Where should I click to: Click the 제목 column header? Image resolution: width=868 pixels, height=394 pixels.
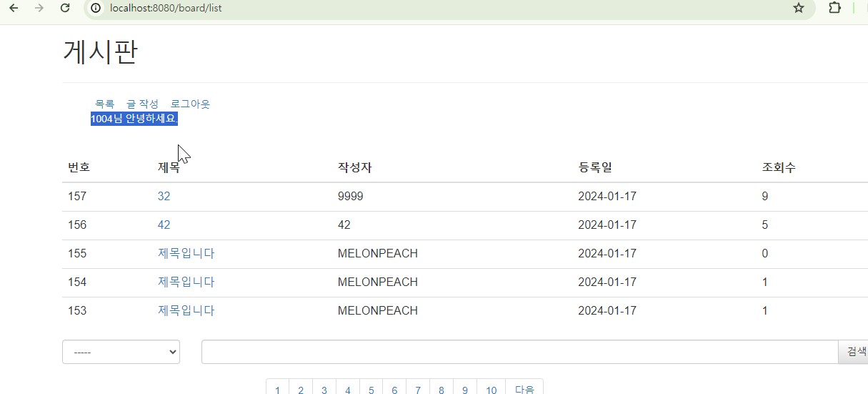tap(169, 167)
